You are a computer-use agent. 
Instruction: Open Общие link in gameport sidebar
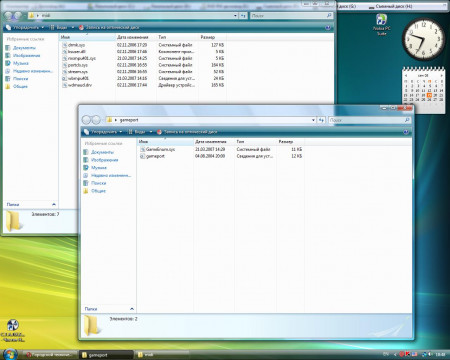point(95,191)
